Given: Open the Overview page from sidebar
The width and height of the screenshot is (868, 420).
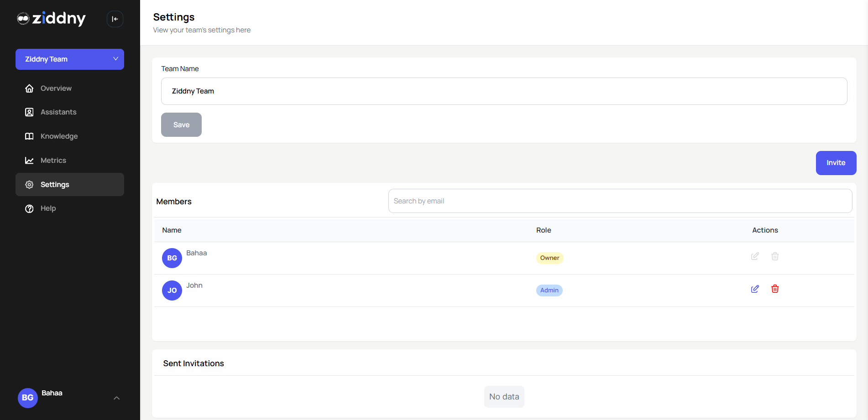Looking at the screenshot, I should click(56, 88).
